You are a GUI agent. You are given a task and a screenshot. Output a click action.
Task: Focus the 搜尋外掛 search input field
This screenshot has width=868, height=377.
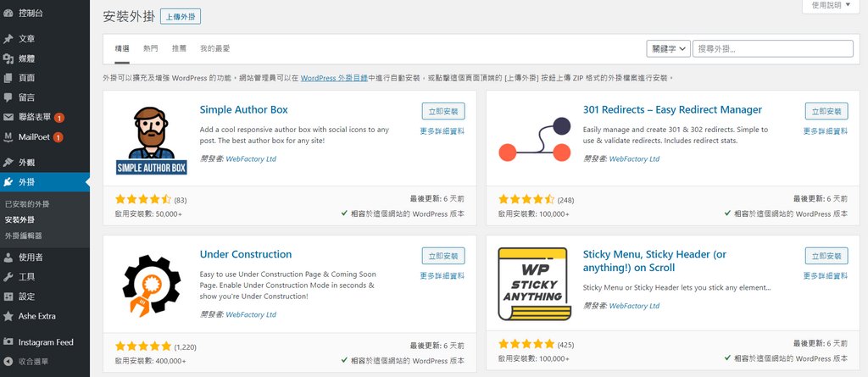(773, 49)
